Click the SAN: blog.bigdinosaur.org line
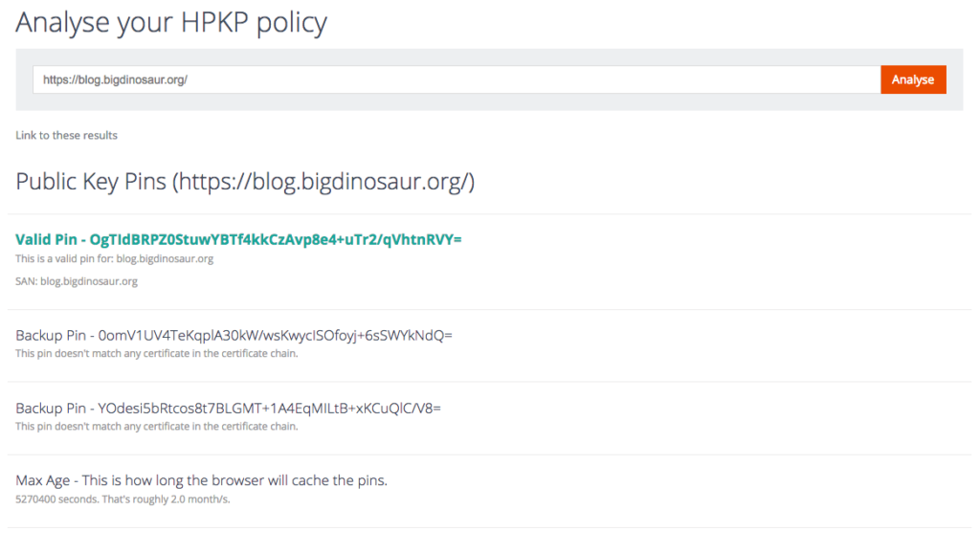The height and width of the screenshot is (554, 980). 77,281
